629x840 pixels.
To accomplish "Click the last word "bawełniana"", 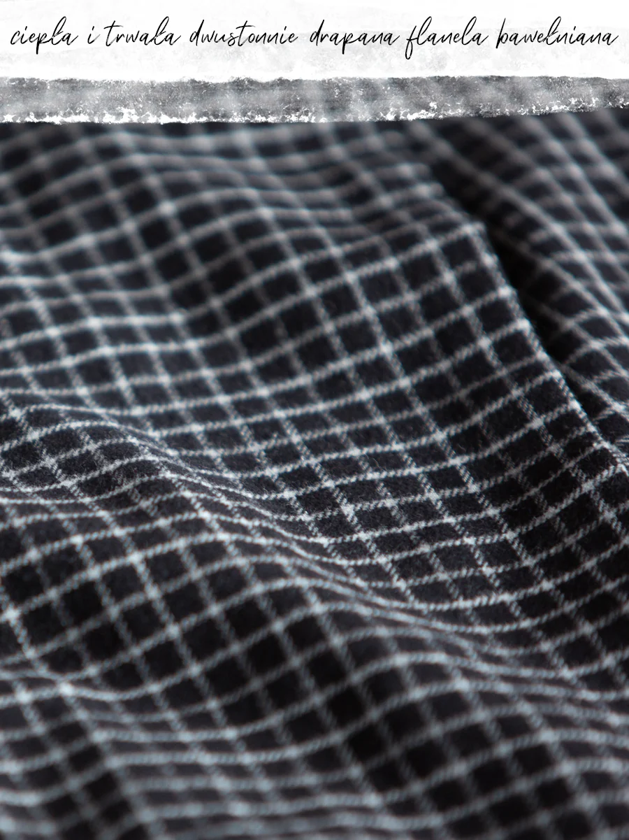I will pos(556,36).
